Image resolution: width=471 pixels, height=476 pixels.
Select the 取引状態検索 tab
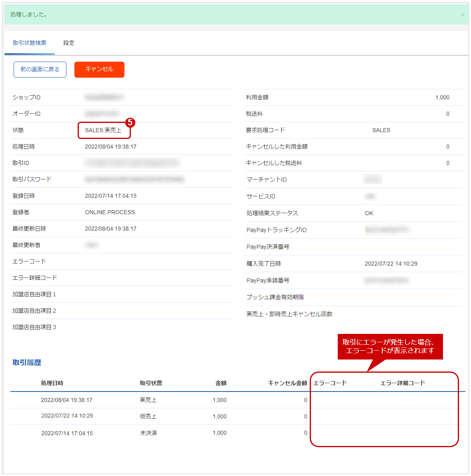point(29,43)
